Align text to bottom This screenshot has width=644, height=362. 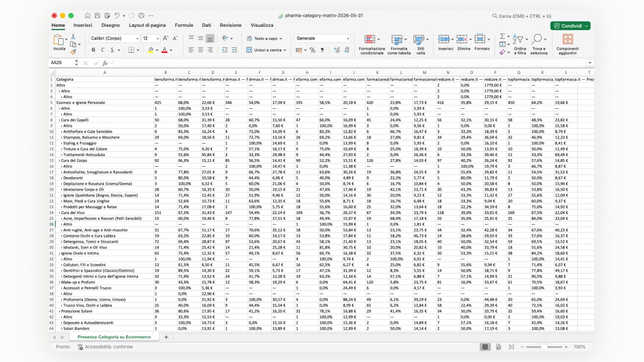coord(210,38)
